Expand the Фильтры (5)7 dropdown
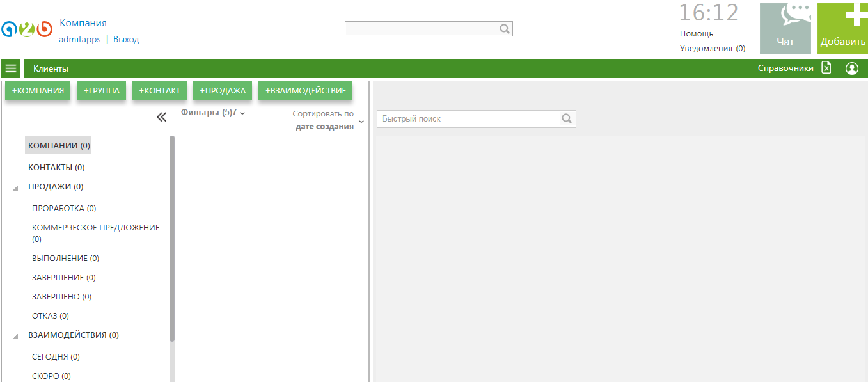Screen dimensions: 868x382 [x=213, y=113]
